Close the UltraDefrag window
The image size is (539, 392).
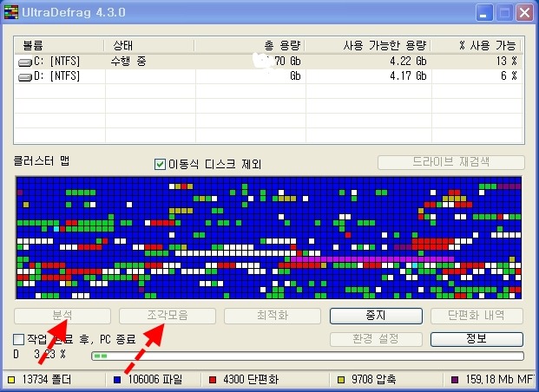[524, 13]
